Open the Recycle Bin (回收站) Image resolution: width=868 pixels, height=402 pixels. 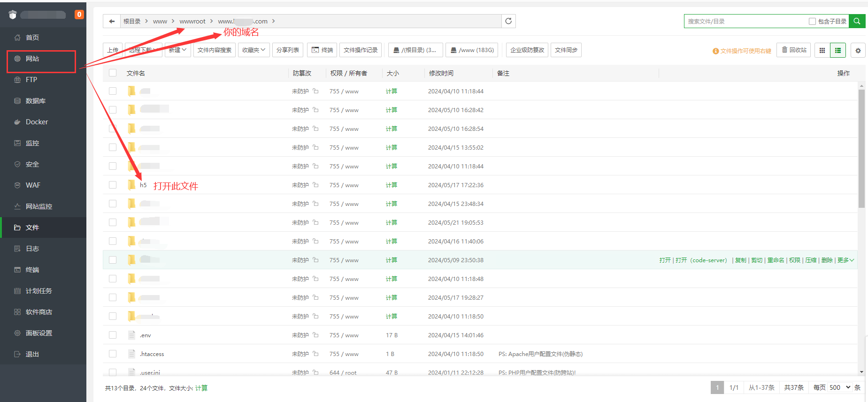[x=794, y=50]
